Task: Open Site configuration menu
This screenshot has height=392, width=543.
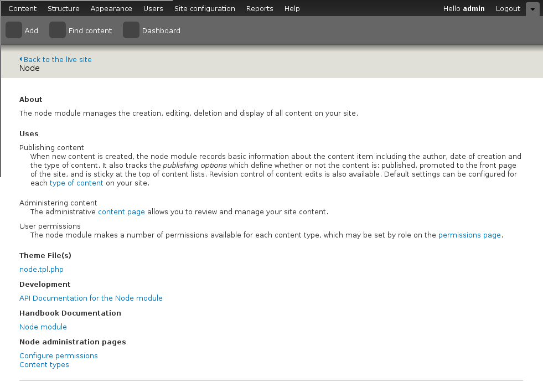Action: (205, 8)
